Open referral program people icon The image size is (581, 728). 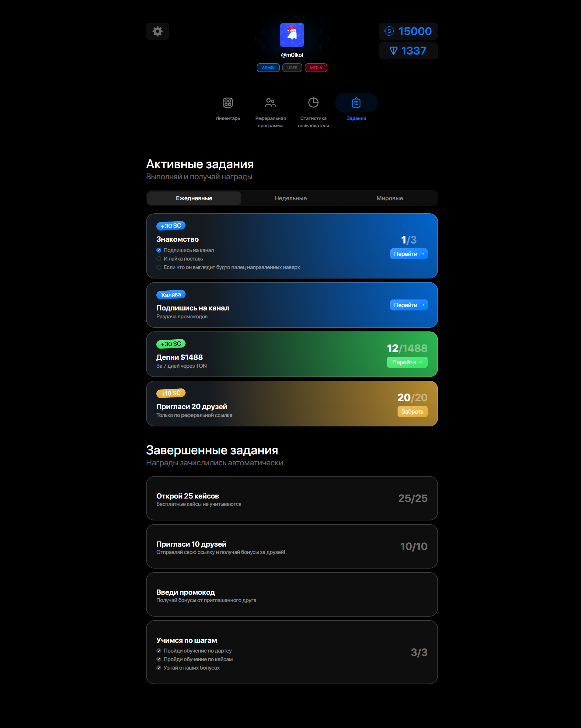pos(271,103)
